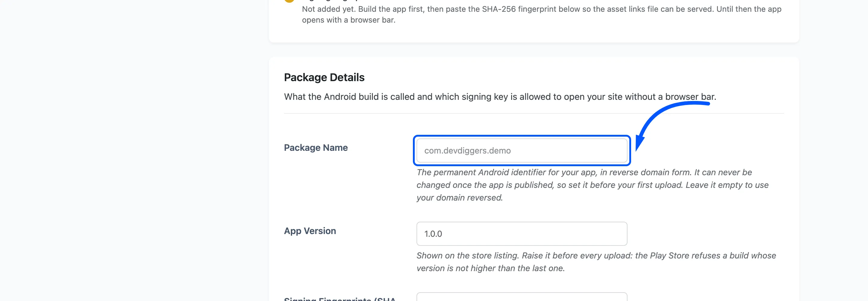The height and width of the screenshot is (301, 868).
Task: Click the help text starting 'Shown on the store listing'
Action: (596, 261)
